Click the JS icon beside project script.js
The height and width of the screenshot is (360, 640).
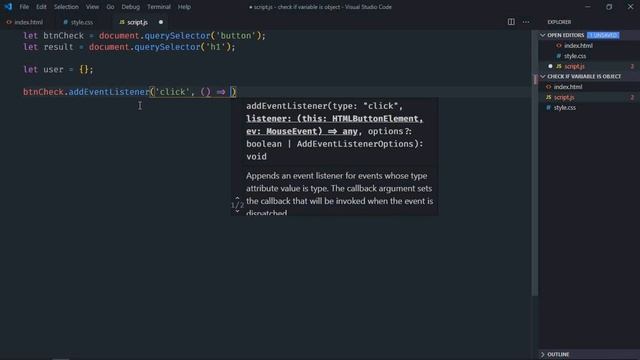click(549, 97)
